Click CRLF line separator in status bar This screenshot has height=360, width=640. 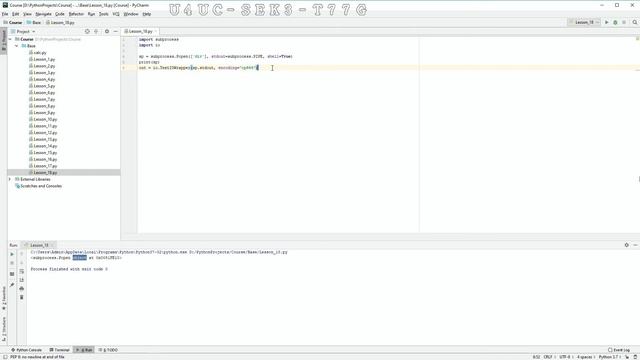(548, 357)
